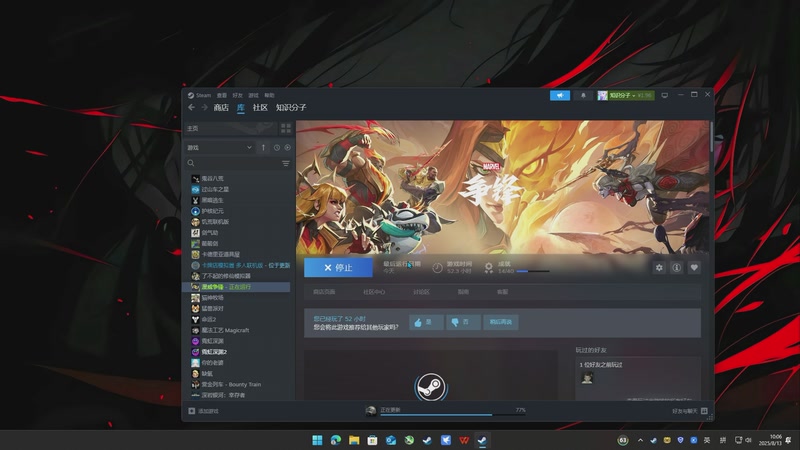Open the 帮助 menu
The height and width of the screenshot is (450, 800).
point(269,95)
